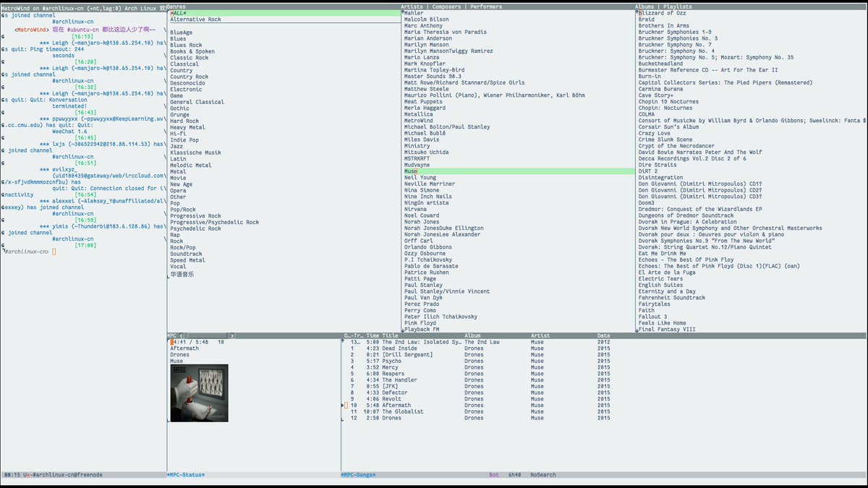Click the previous track arrow in MPC header

pos(182,335)
